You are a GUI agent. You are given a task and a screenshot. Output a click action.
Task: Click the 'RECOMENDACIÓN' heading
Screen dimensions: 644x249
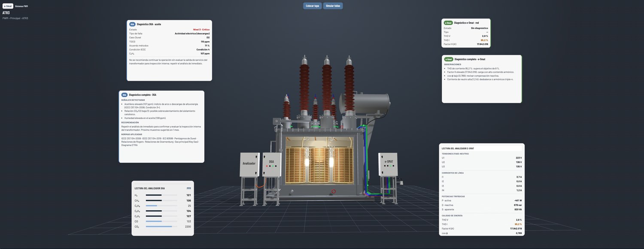tap(130, 122)
